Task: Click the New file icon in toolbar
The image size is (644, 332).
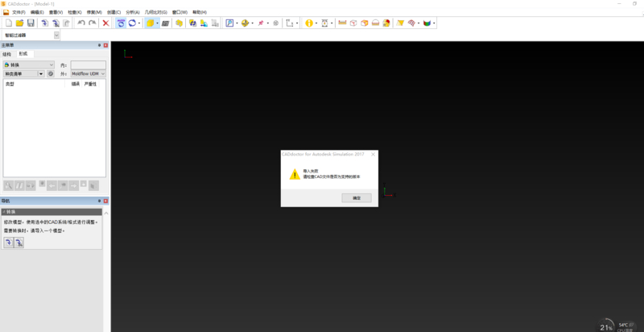Action: [x=9, y=23]
